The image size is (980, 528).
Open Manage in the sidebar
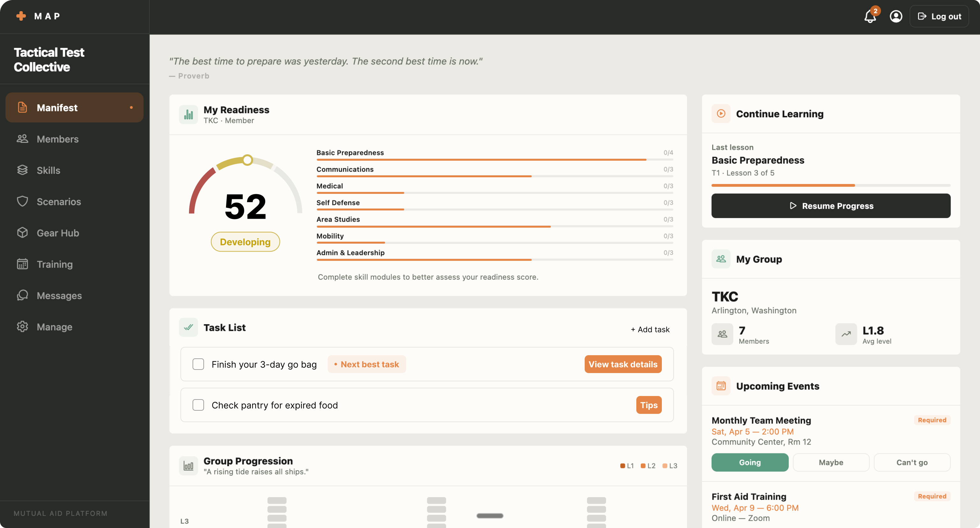click(x=54, y=327)
